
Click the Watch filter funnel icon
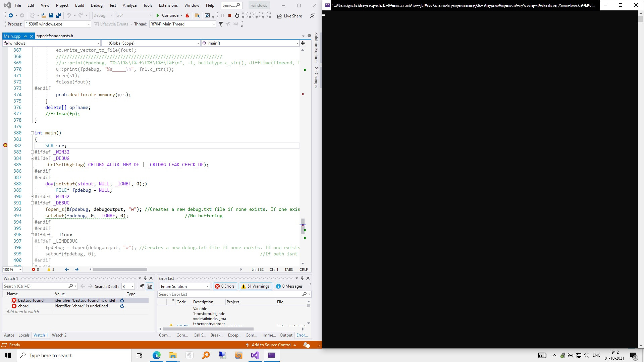coord(142,286)
